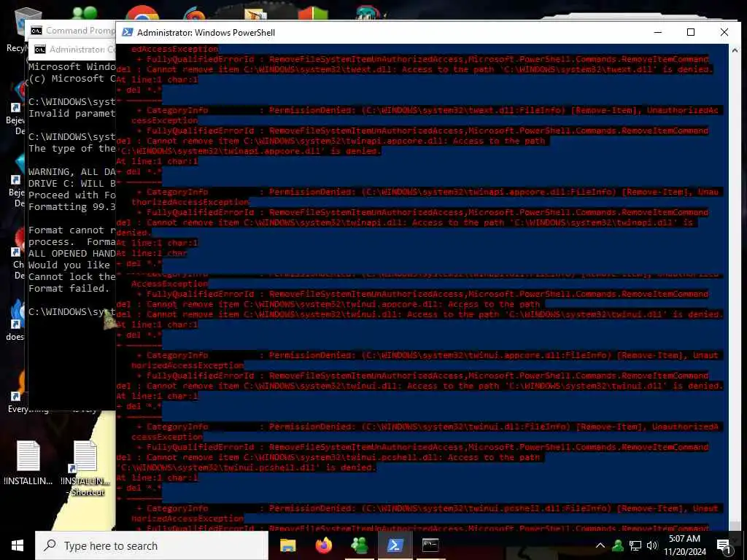The height and width of the screenshot is (560, 747).
Task: Close the Administrator: Windows PowerShell window
Action: pos(724,32)
